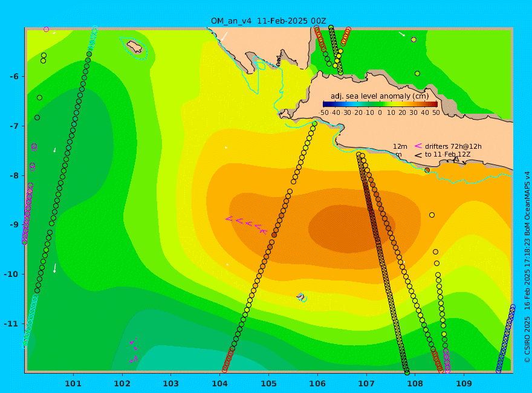Click latitude axis label -8
The height and width of the screenshot is (393, 532).
tap(15, 175)
